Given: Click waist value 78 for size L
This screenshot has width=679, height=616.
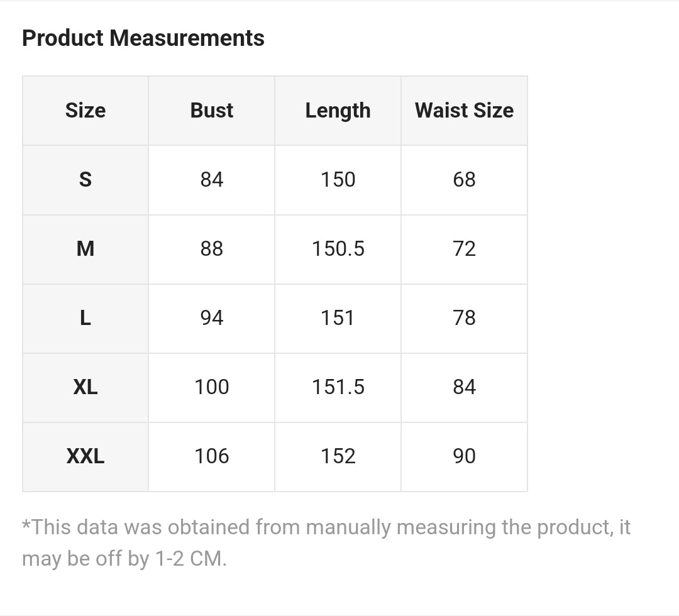Looking at the screenshot, I should tap(464, 318).
